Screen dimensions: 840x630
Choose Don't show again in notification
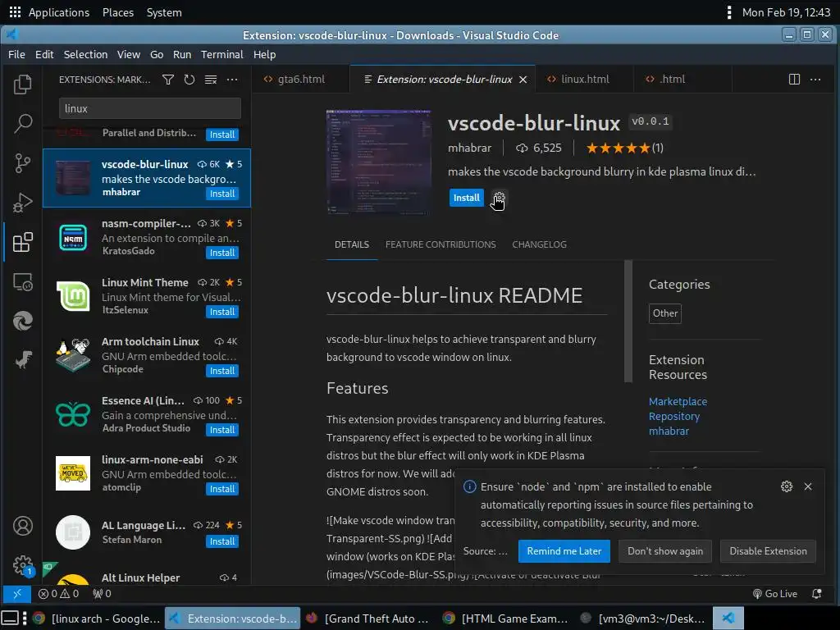pyautogui.click(x=664, y=551)
